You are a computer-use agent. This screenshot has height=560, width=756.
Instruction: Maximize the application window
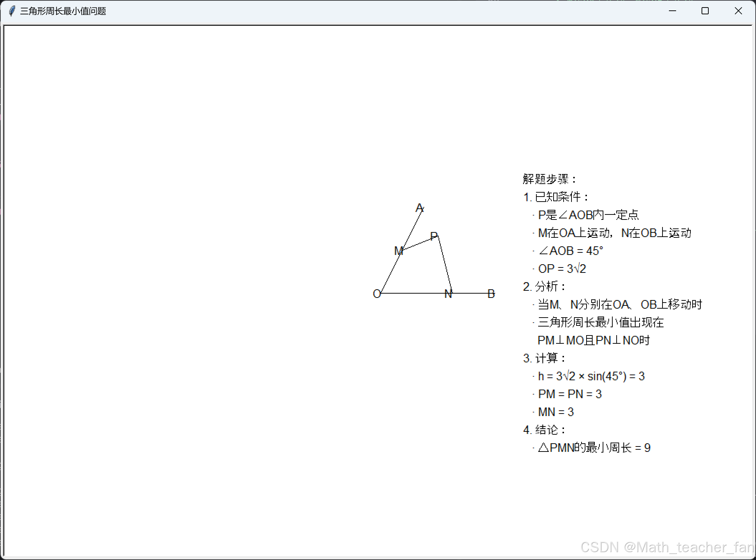pos(705,11)
